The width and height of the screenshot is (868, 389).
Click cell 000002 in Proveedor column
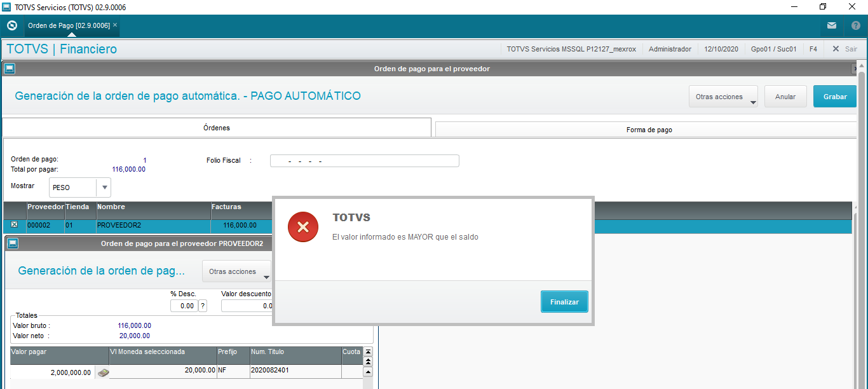coord(46,225)
